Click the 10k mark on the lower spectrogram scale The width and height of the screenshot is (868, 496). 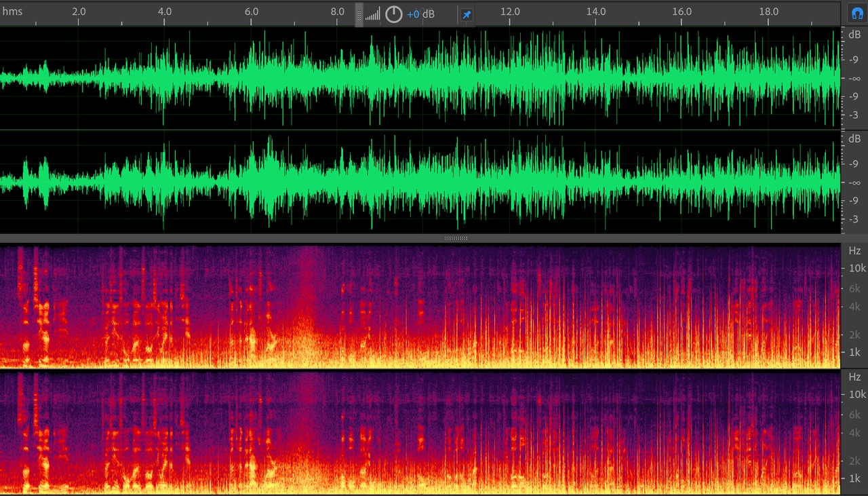click(857, 394)
